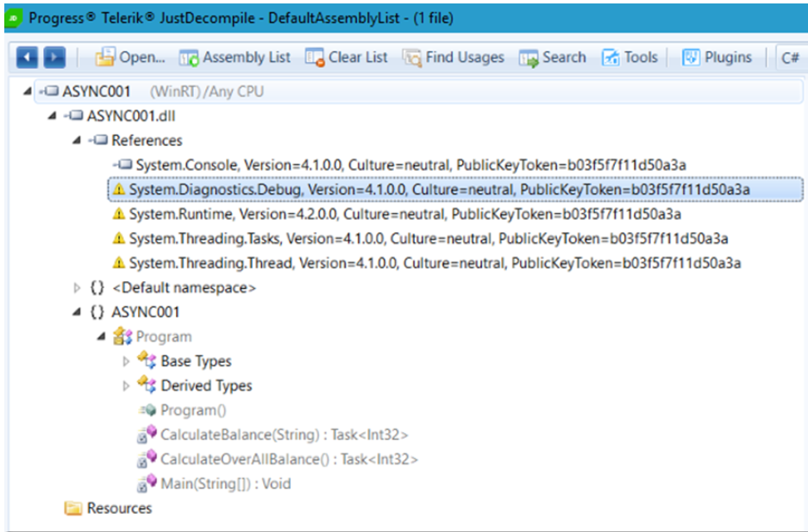Expand the Base Types node
This screenshot has height=532, width=808.
click(x=126, y=361)
